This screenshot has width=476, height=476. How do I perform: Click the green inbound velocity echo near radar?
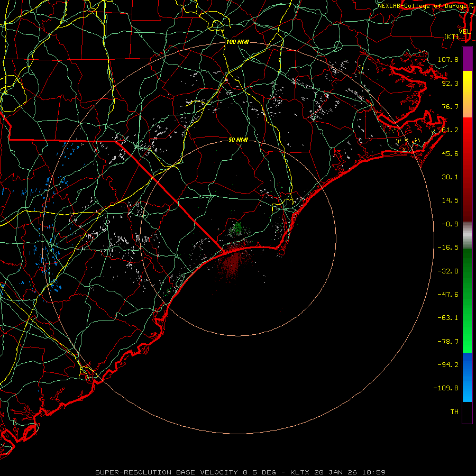tap(237, 227)
